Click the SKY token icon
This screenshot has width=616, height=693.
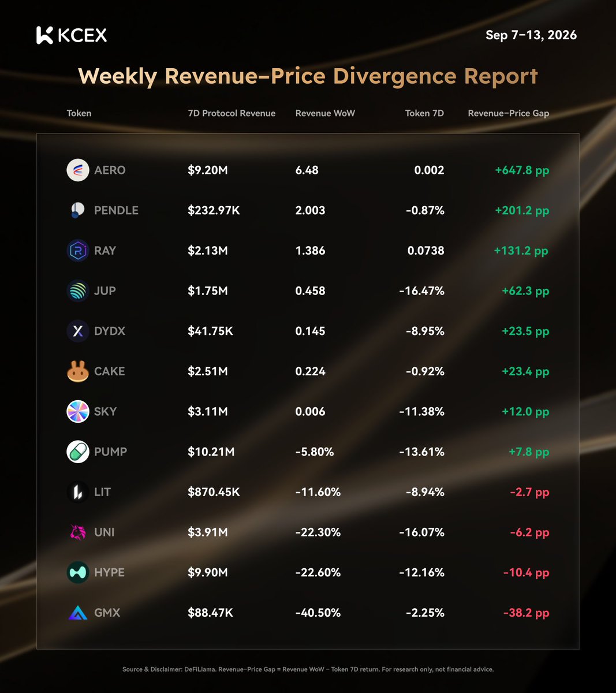78,411
